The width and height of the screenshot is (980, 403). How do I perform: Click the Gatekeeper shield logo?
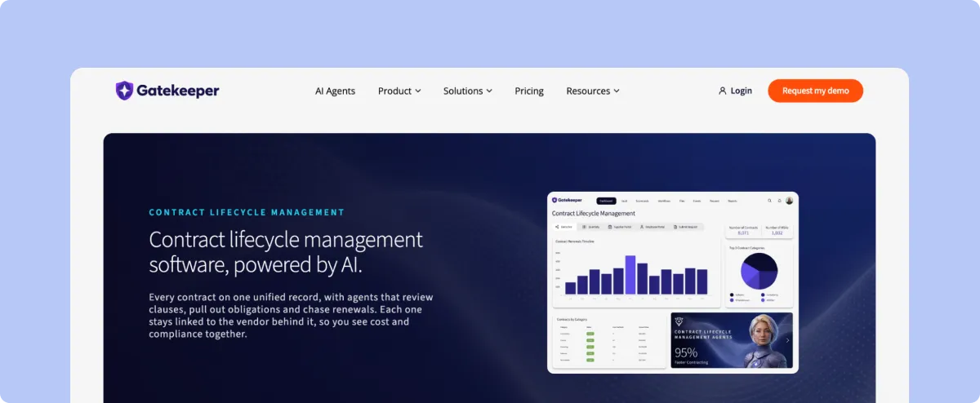[124, 91]
